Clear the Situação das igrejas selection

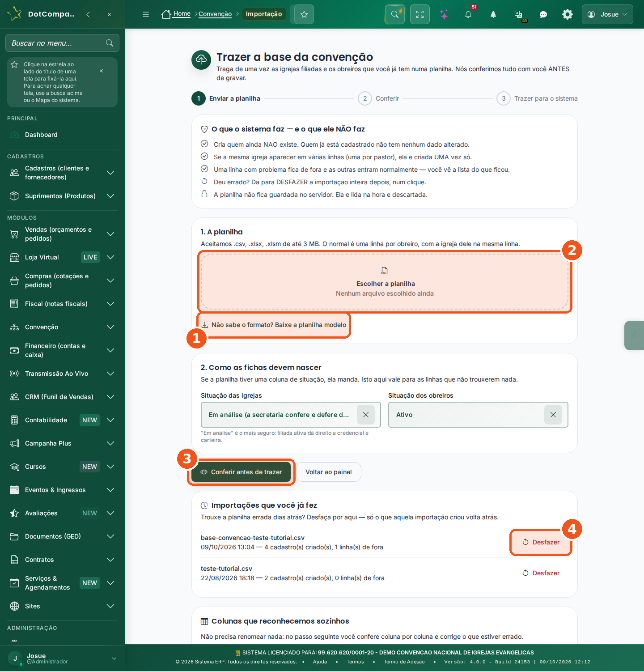pyautogui.click(x=366, y=415)
